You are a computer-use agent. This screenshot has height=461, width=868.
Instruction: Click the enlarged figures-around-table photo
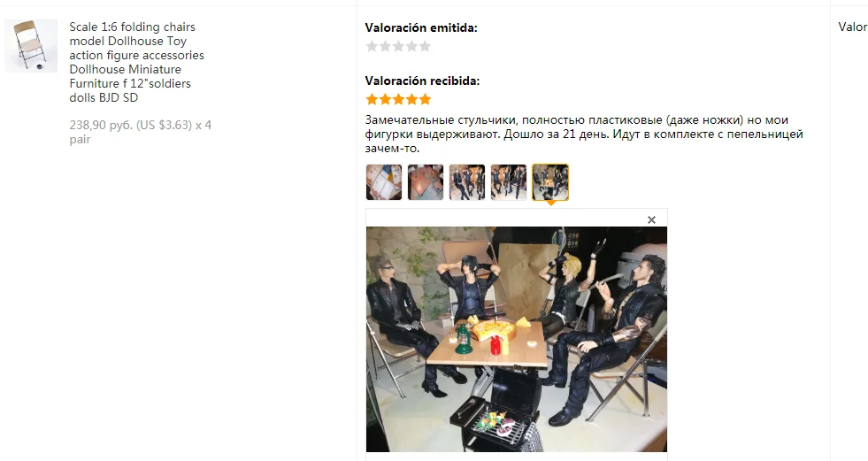click(x=517, y=339)
